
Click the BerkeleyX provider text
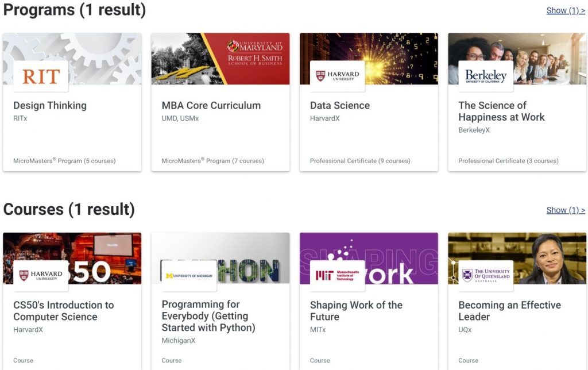(x=474, y=130)
